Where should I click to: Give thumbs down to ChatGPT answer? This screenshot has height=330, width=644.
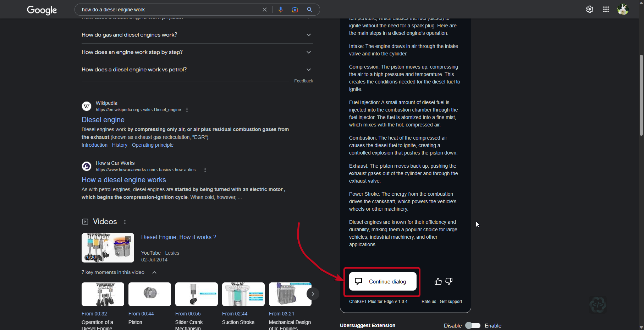(x=449, y=281)
